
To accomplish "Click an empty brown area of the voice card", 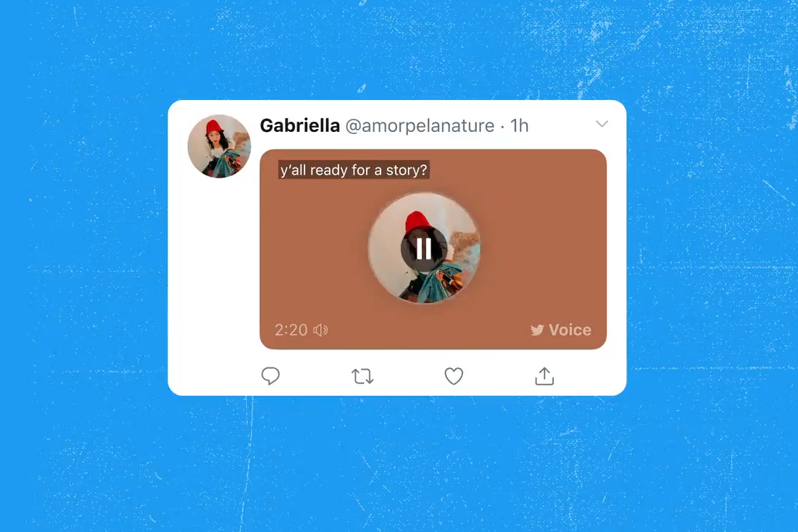I will point(539,244).
